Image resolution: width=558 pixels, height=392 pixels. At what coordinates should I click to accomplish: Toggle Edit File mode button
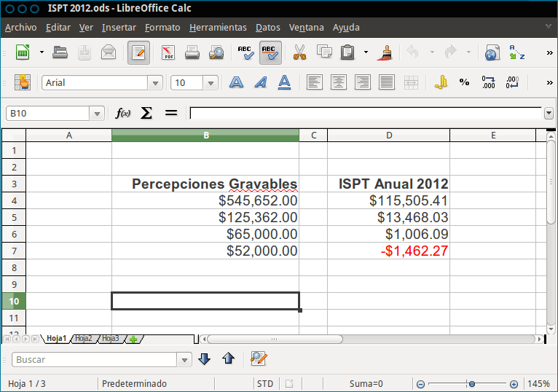pyautogui.click(x=138, y=52)
